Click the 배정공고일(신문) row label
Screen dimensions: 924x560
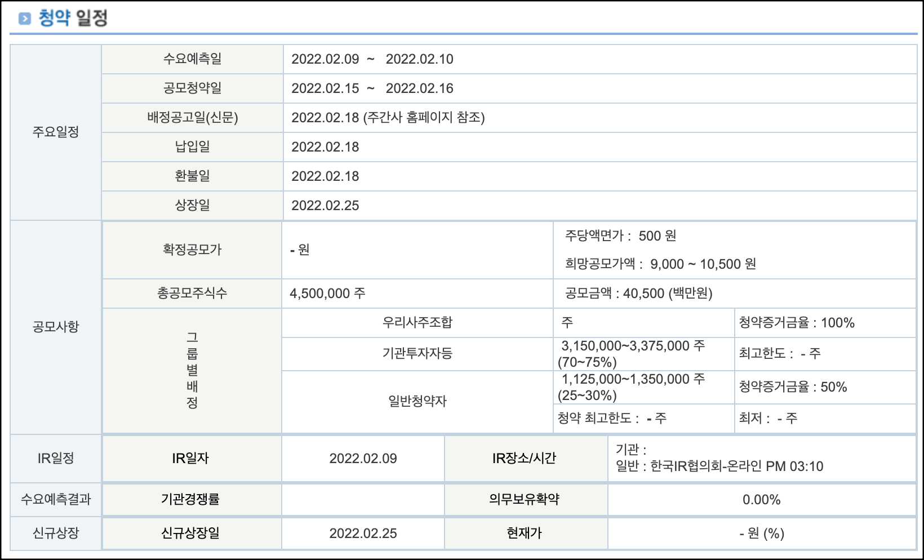coord(192,117)
